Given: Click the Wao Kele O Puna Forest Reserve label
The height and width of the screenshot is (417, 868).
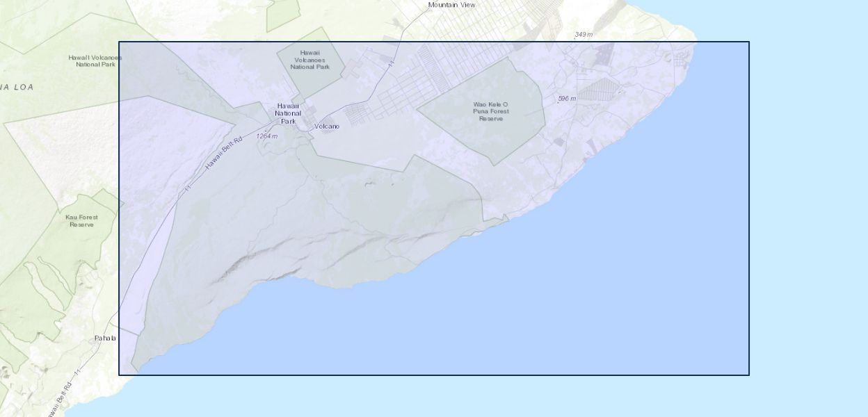Looking at the screenshot, I should click(490, 111).
